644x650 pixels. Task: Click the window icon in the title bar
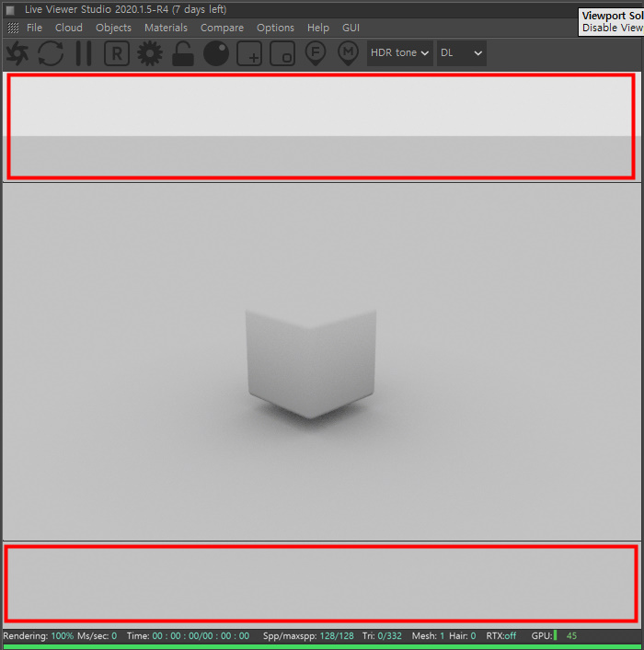coord(10,9)
